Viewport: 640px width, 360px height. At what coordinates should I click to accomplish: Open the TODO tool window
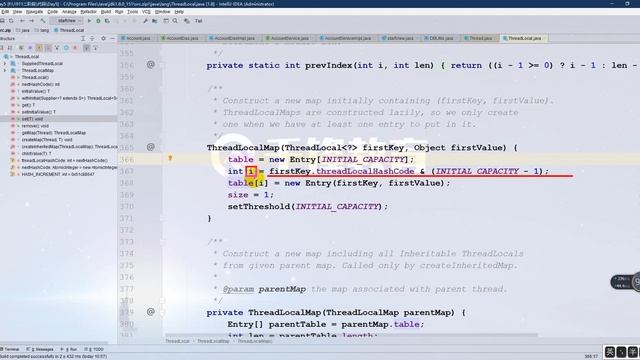point(94,349)
